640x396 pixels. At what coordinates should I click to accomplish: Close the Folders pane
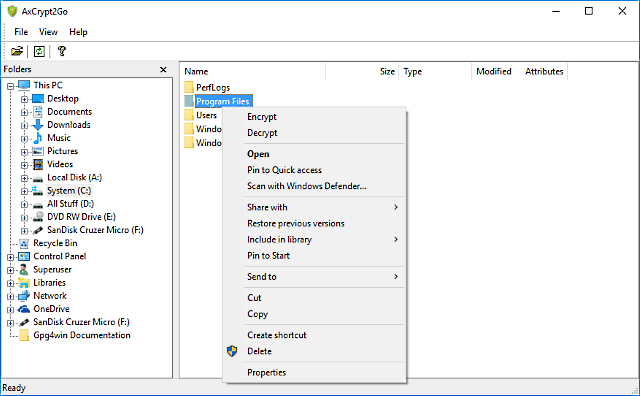[x=163, y=70]
